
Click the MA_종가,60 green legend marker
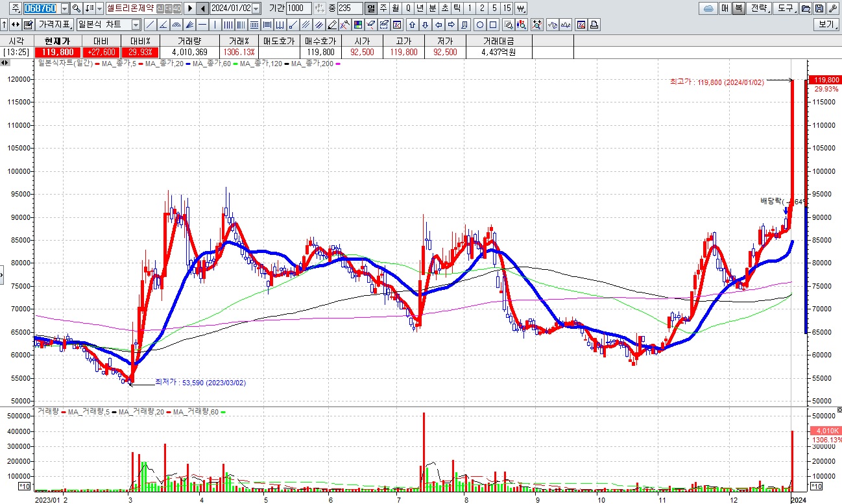click(236, 64)
